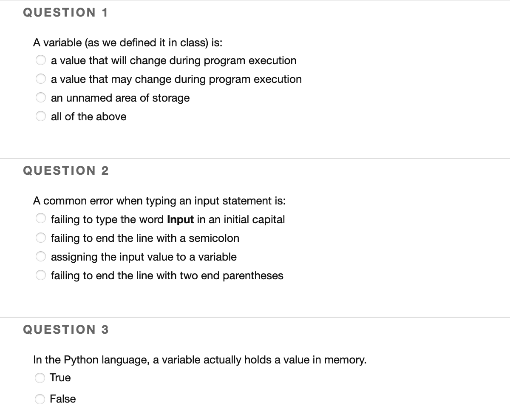This screenshot has width=510, height=420.
Task: Click the QUESTION 1 heading
Action: 65,12
